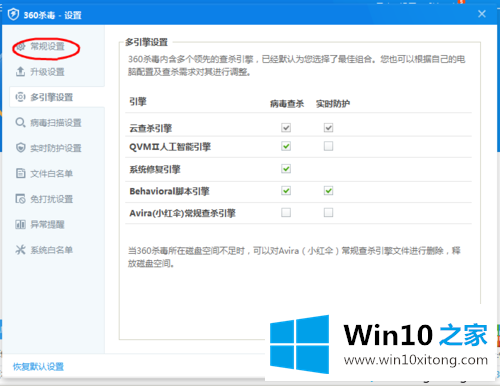Go to 病毒扫描设置 page
This screenshot has height=386, width=500.
[56, 123]
